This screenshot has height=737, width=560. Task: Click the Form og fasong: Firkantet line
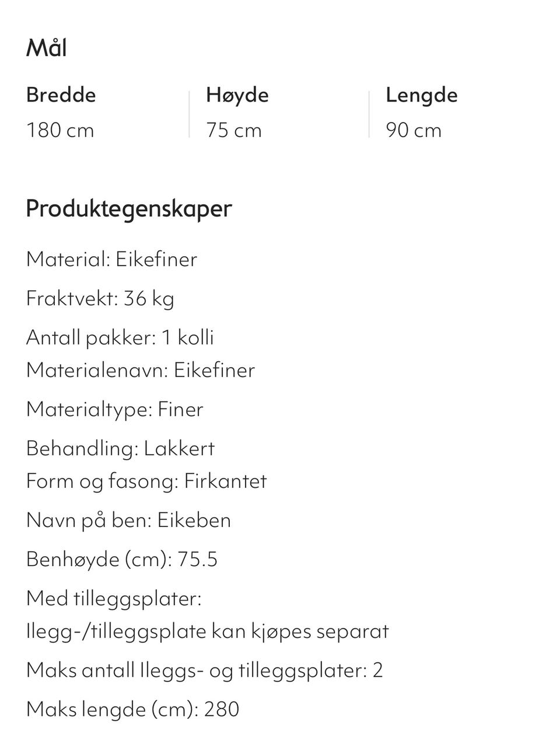[x=146, y=481]
